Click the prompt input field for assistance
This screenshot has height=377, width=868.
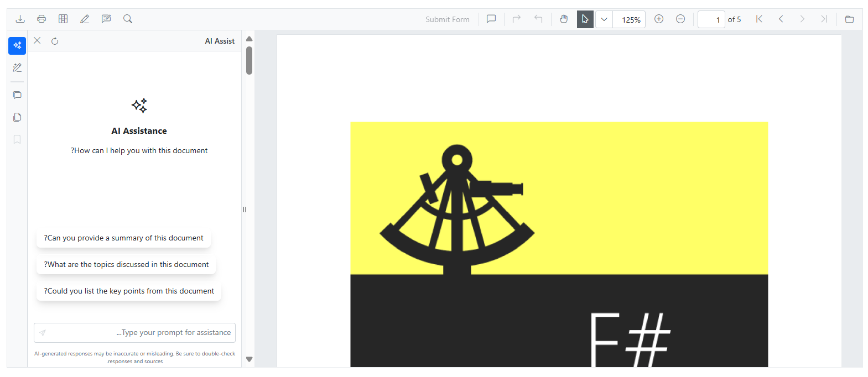click(x=134, y=333)
